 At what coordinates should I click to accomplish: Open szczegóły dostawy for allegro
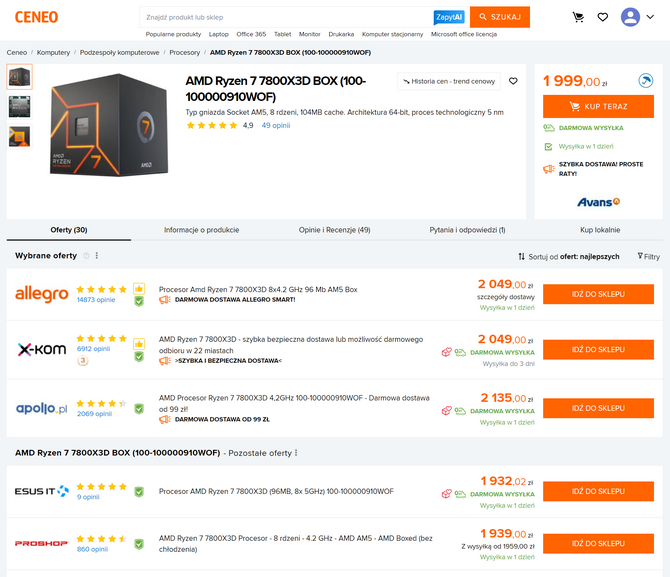505,297
